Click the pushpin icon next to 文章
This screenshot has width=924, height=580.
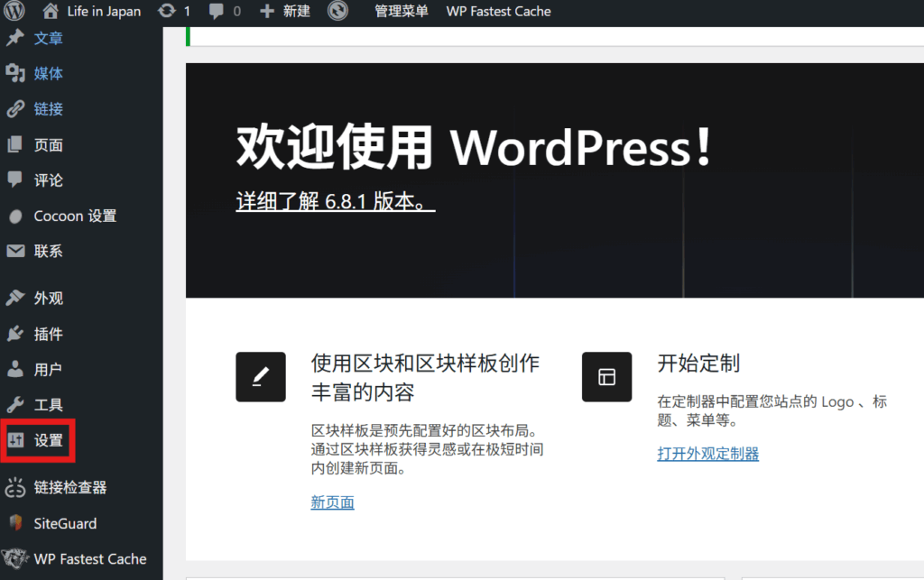tap(15, 38)
